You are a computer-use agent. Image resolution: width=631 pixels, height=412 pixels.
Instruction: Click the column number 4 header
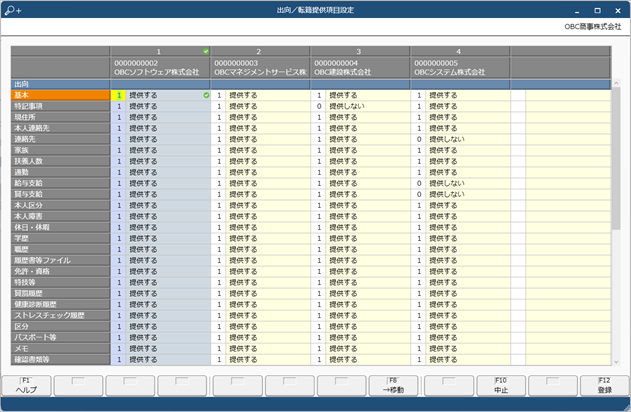[x=460, y=52]
